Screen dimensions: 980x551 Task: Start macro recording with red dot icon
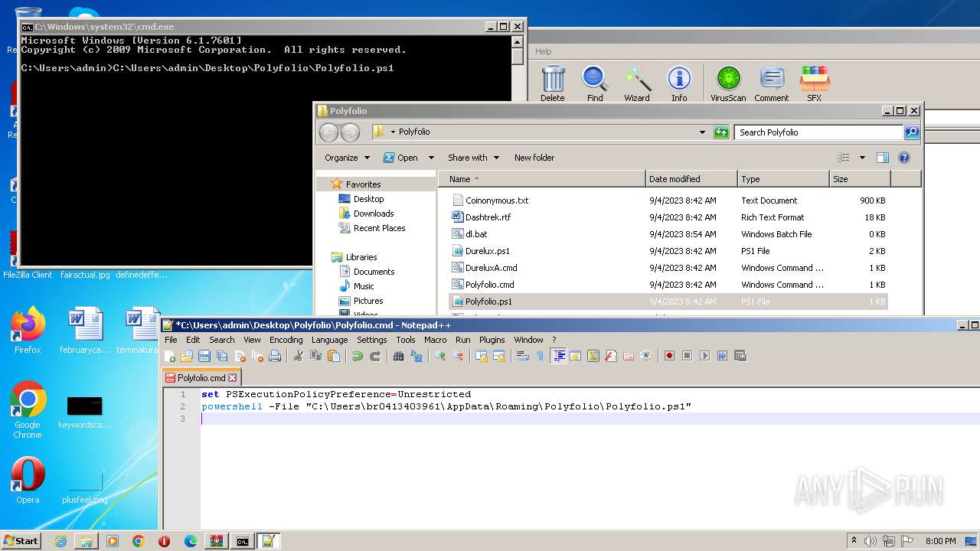tap(669, 356)
